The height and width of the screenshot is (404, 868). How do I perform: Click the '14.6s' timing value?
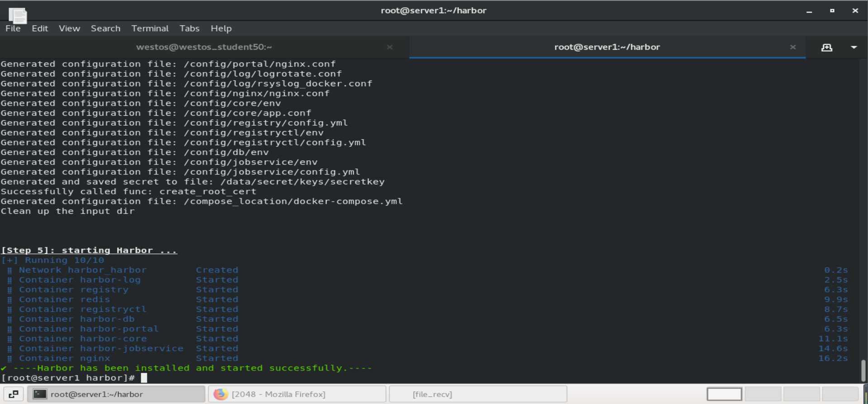coord(833,348)
